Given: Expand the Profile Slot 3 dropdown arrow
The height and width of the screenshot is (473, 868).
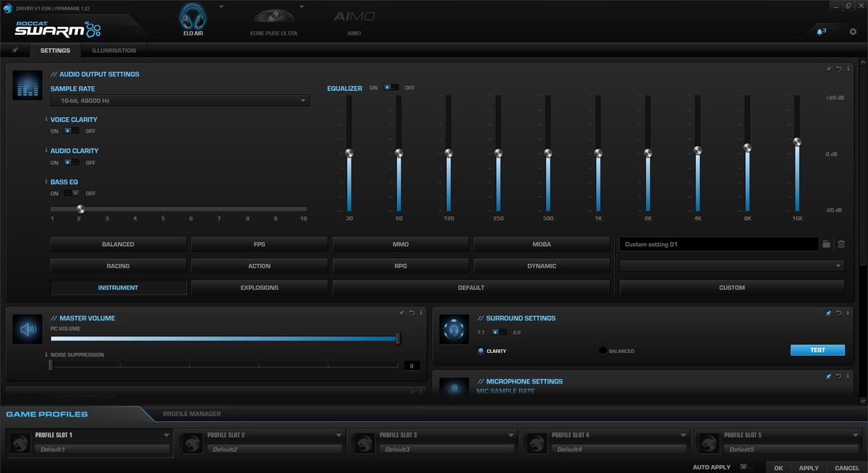Looking at the screenshot, I should tap(511, 435).
